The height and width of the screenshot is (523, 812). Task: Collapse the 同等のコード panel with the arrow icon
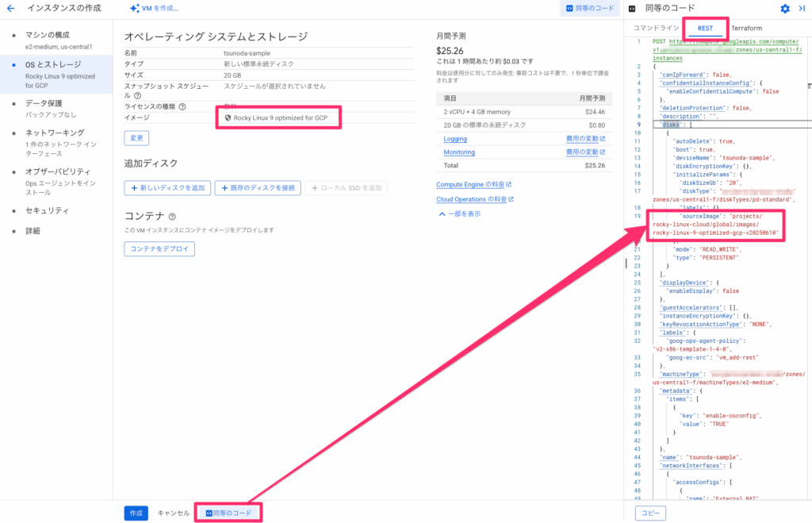[802, 8]
